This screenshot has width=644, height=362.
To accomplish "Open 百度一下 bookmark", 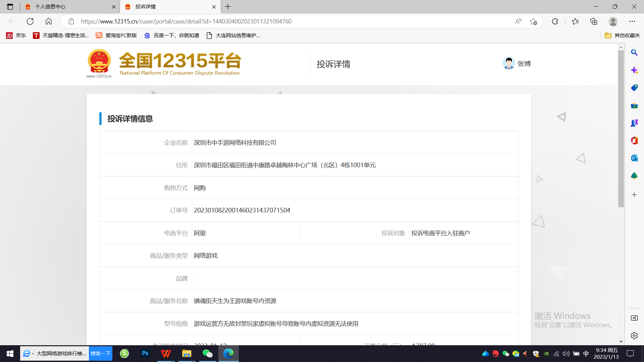I will pos(171,36).
